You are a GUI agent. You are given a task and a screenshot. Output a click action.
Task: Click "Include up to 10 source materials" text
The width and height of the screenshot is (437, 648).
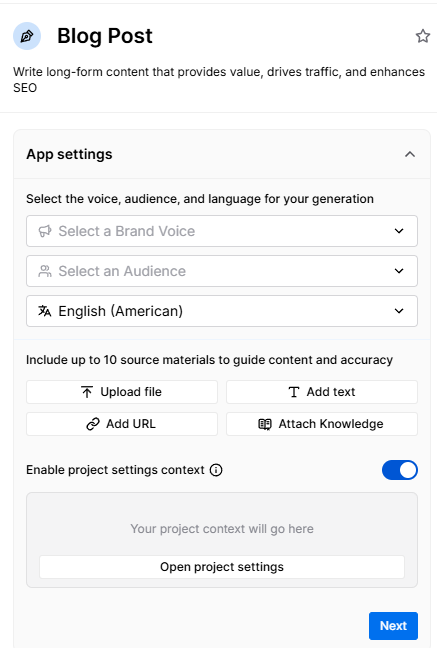coord(209,360)
